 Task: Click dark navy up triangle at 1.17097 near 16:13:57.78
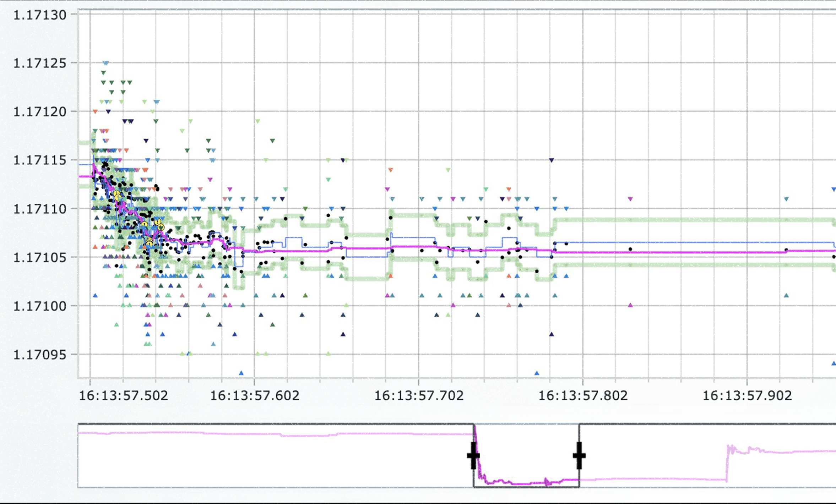(x=551, y=334)
